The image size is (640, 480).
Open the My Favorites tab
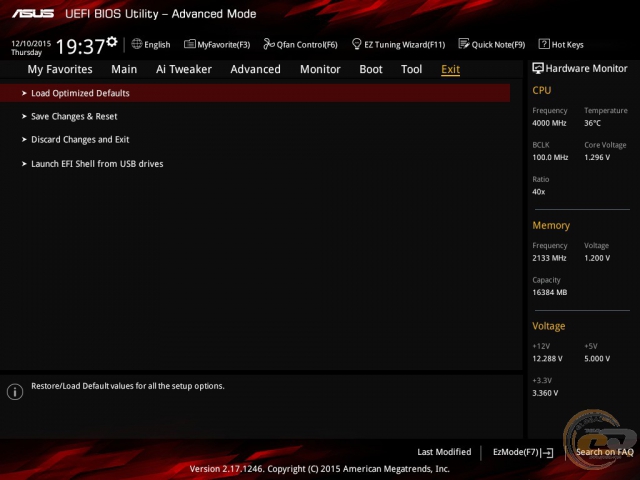60,69
